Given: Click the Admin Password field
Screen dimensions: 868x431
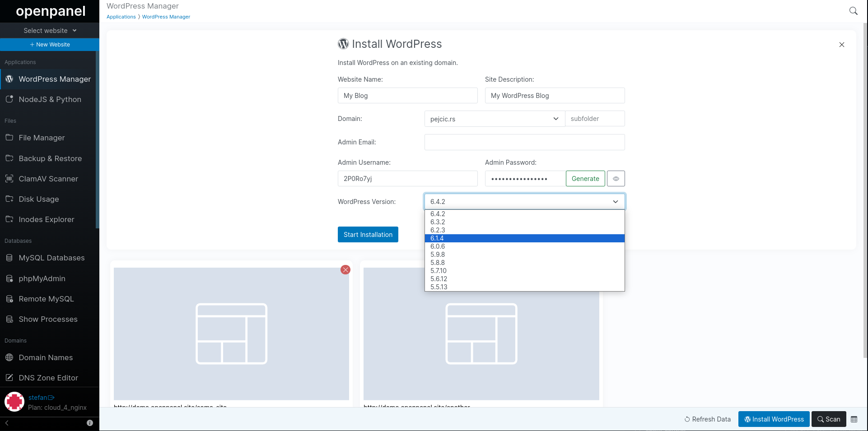Looking at the screenshot, I should click(x=525, y=179).
